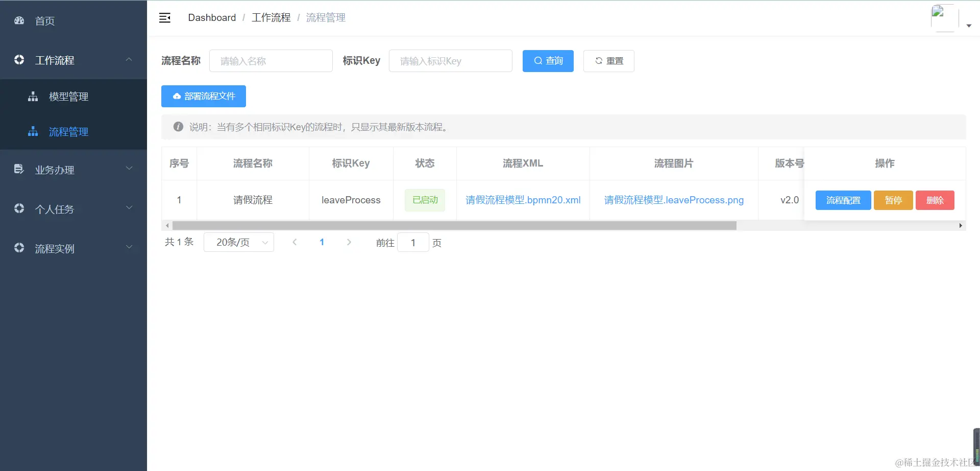Click the 业务办理 form icon
Screen dimensions: 980x471
point(19,169)
